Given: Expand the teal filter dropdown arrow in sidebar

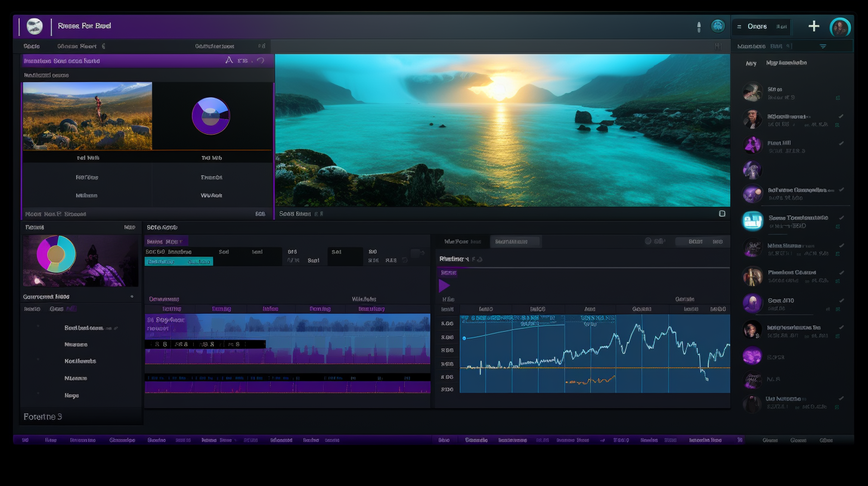Looking at the screenshot, I should [x=823, y=46].
